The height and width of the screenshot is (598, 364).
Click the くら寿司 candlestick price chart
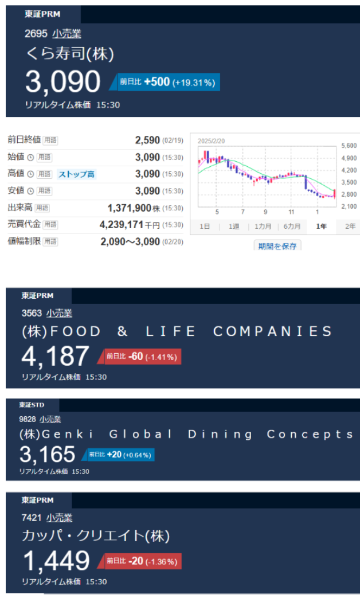click(267, 175)
